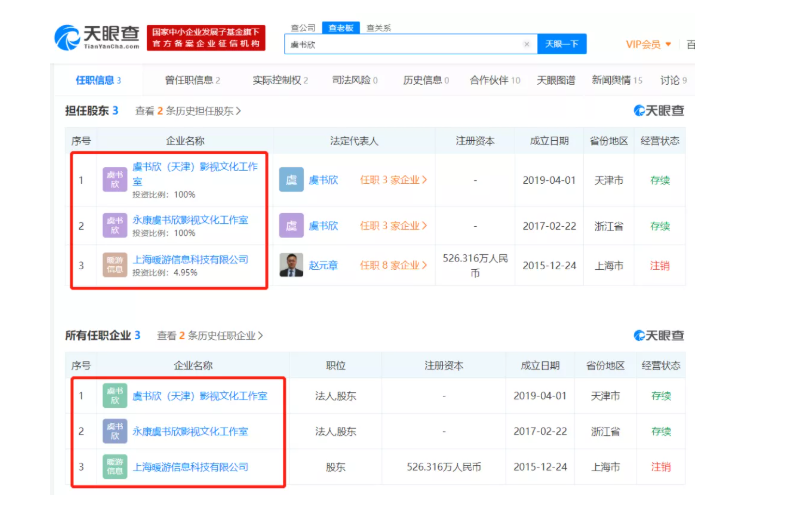The width and height of the screenshot is (806, 507).
Task: Click the purple 虞 avatar for 2017-02-22 row
Action: [291, 225]
